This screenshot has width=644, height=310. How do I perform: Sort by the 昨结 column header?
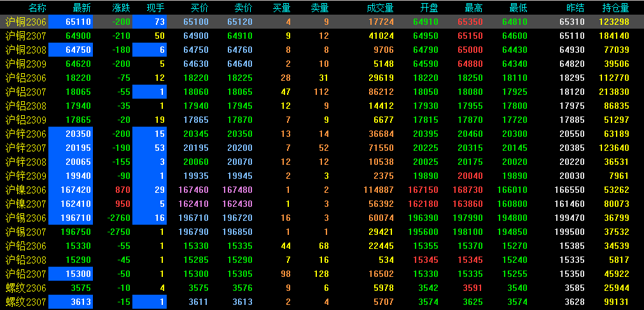tap(575, 8)
